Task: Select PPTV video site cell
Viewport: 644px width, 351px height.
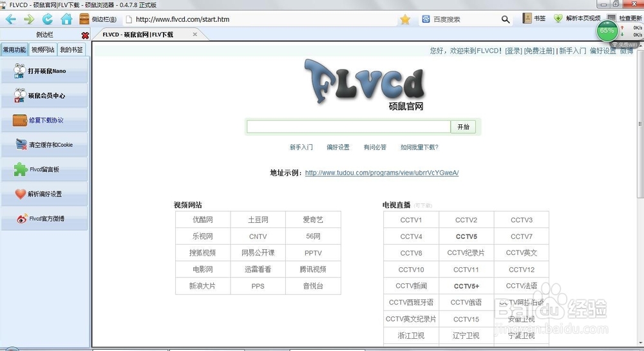Action: (x=313, y=253)
